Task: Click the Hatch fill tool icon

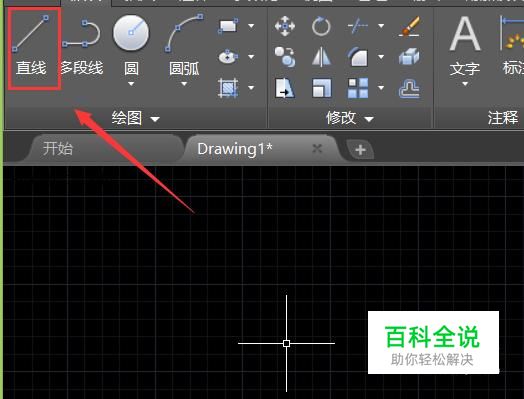Action: (x=228, y=88)
